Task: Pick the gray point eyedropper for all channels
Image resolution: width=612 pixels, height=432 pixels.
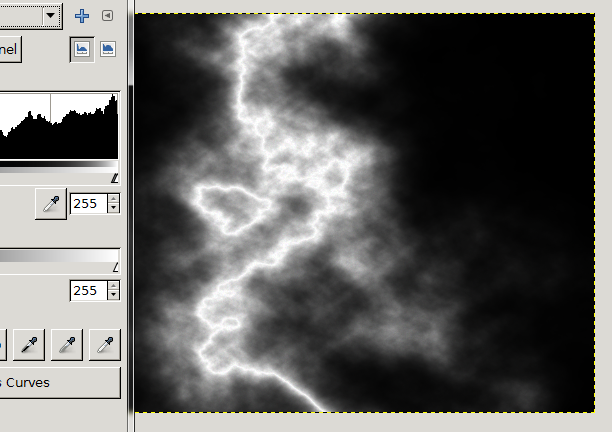Action: (67, 345)
